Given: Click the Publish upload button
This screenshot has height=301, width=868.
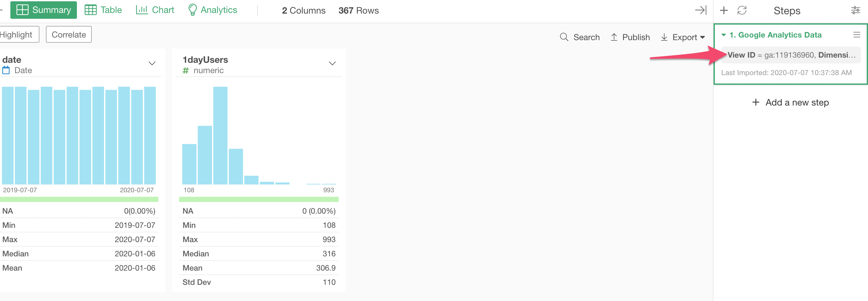Looking at the screenshot, I should pos(630,37).
